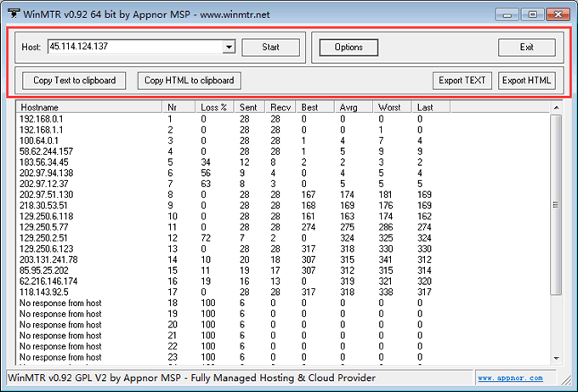Open the Options dialog
Screen dimensions: 578x392
click(x=348, y=48)
